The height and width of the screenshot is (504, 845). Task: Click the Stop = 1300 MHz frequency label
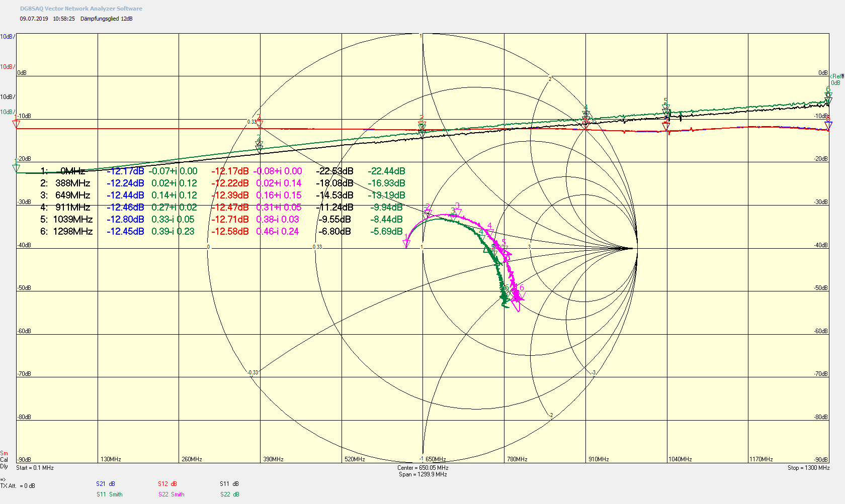809,468
